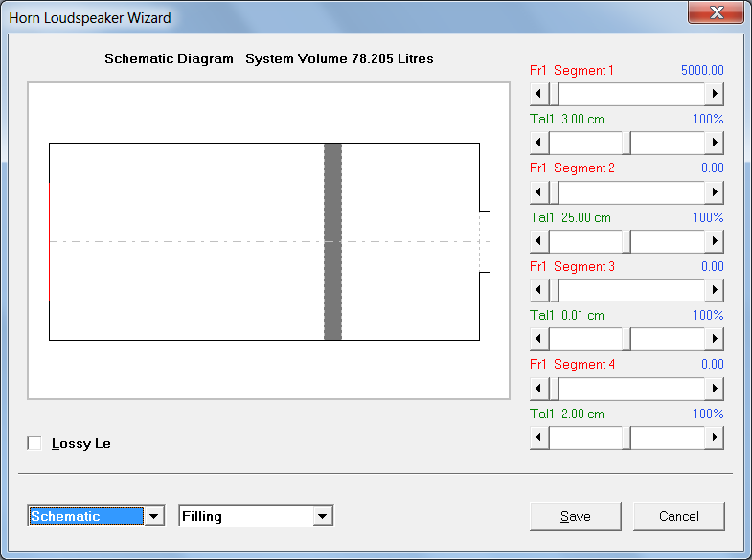Click the dashed port outline in schematic
This screenshot has width=752, height=560.
(x=485, y=241)
